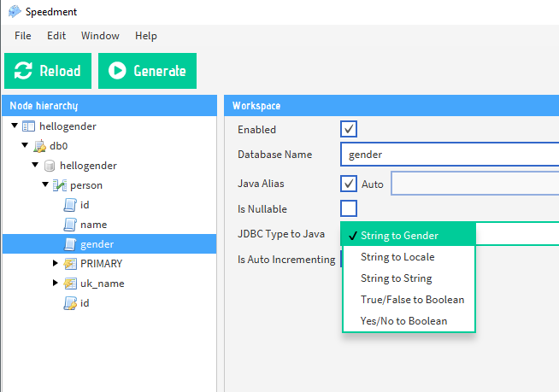Click the Generate button
The width and height of the screenshot is (559, 392).
coord(147,71)
